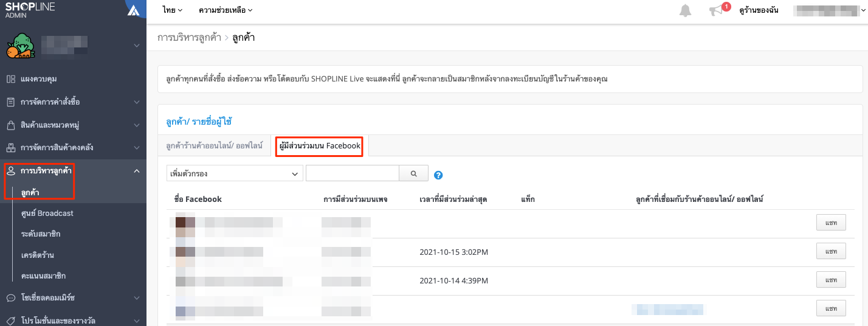This screenshot has width=868, height=326.
Task: Click การบริหารลูกค้า breadcrumb link
Action: pyautogui.click(x=190, y=38)
